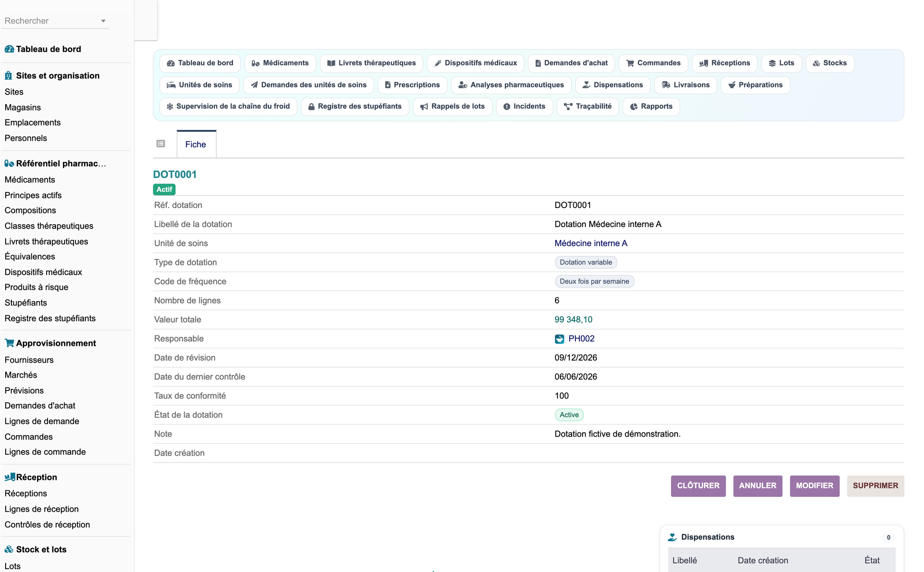Click the Approvisionnement cart icon
The image size is (924, 572).
[x=9, y=343]
